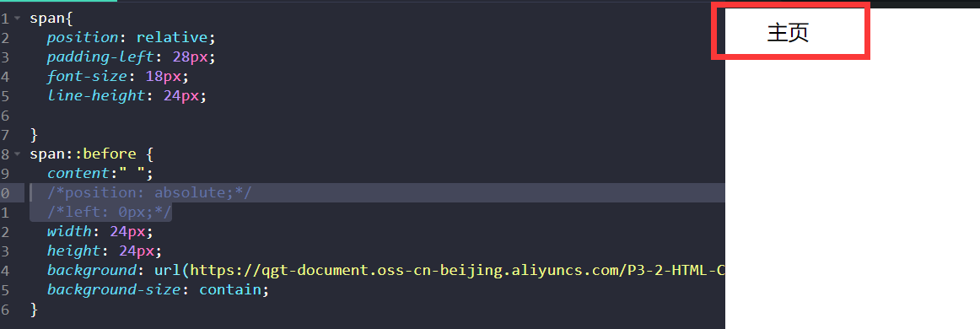Click the contain value of background-size

230,289
